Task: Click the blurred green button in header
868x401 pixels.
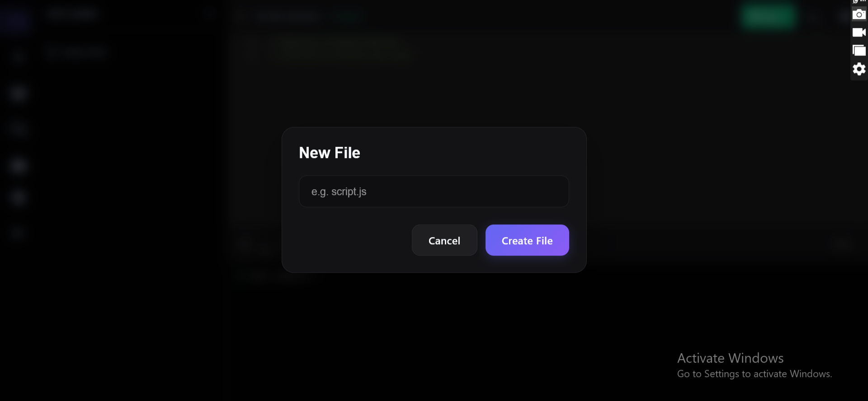Action: click(769, 17)
